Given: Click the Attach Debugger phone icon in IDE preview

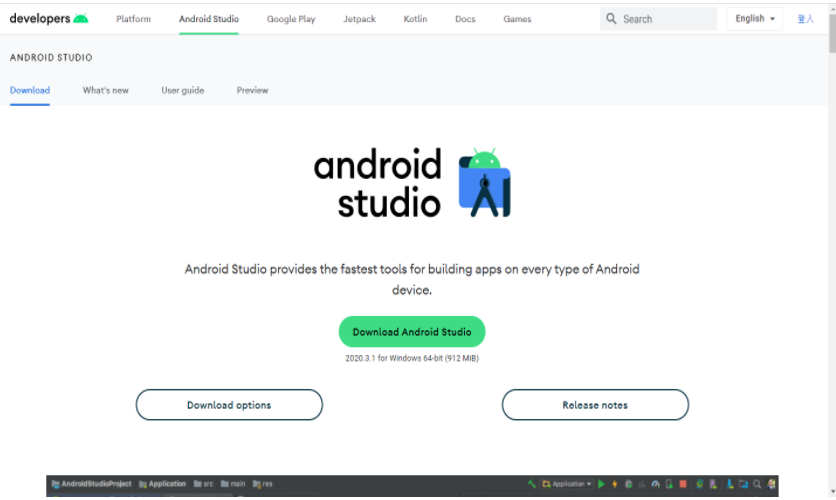Looking at the screenshot, I should pos(669,484).
